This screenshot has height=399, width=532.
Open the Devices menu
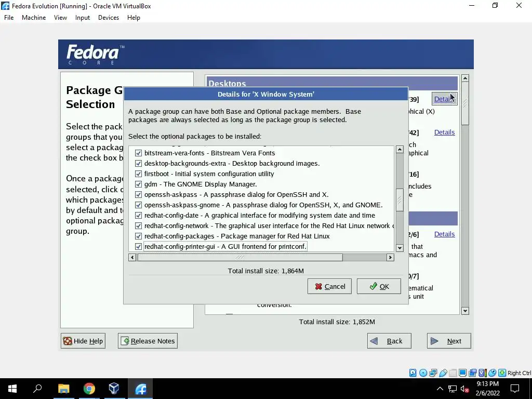pos(109,18)
